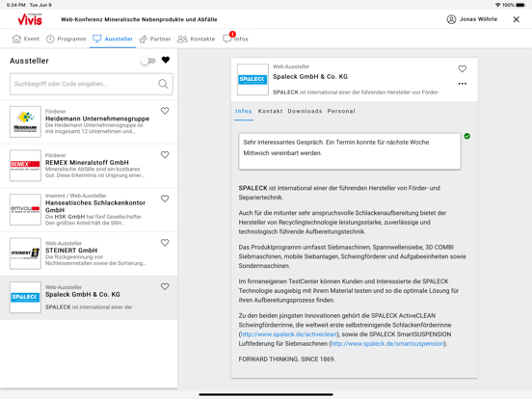Open Jonas Wöhrle user profile
Image resolution: width=532 pixels, height=399 pixels.
click(x=471, y=19)
